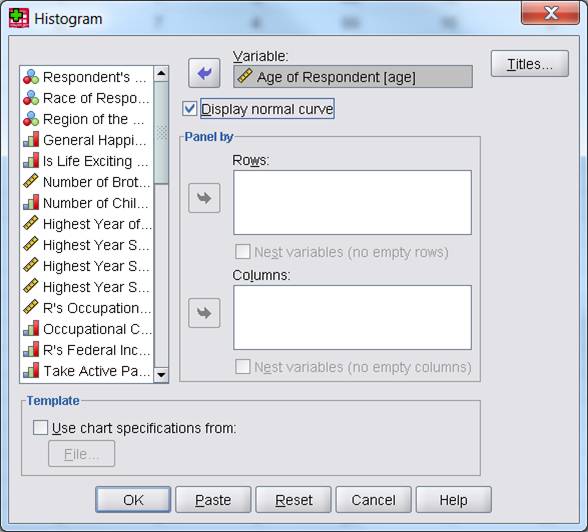
Task: Click the File... template button
Action: click(x=81, y=454)
